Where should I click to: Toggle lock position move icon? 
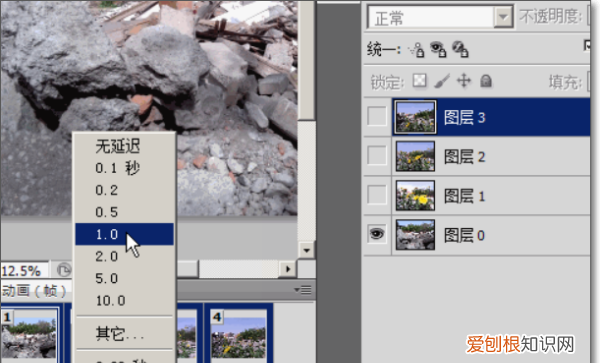(464, 81)
